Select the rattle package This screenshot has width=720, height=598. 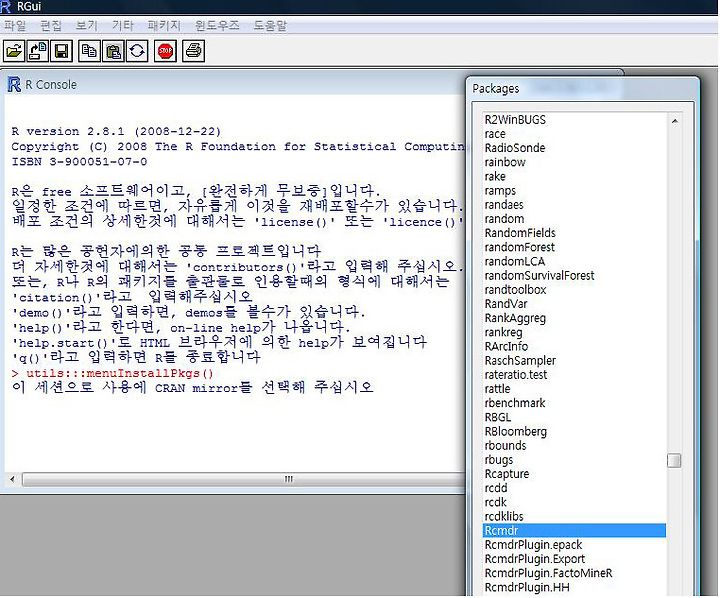click(574, 389)
